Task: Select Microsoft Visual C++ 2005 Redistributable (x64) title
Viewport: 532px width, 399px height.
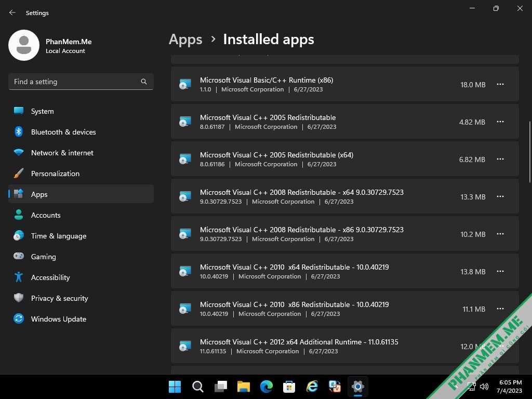Action: pyautogui.click(x=276, y=155)
